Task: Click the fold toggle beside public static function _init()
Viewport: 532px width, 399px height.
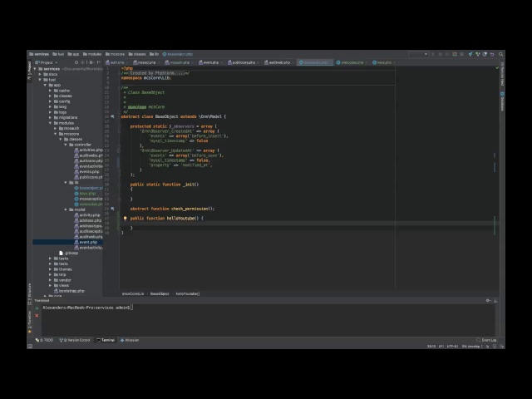Action: pyautogui.click(x=119, y=185)
